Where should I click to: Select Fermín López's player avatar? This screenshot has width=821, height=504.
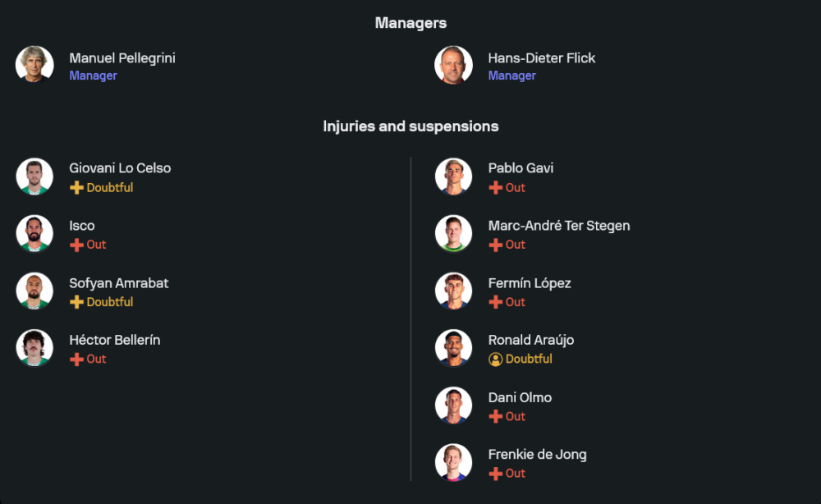coord(453,291)
